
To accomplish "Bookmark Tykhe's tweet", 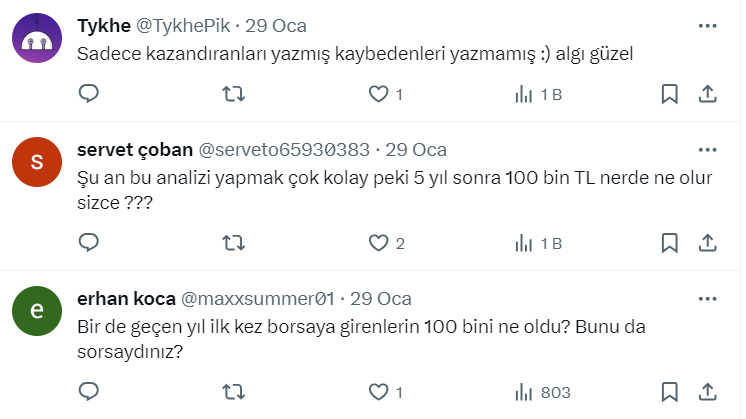I will pyautogui.click(x=670, y=94).
